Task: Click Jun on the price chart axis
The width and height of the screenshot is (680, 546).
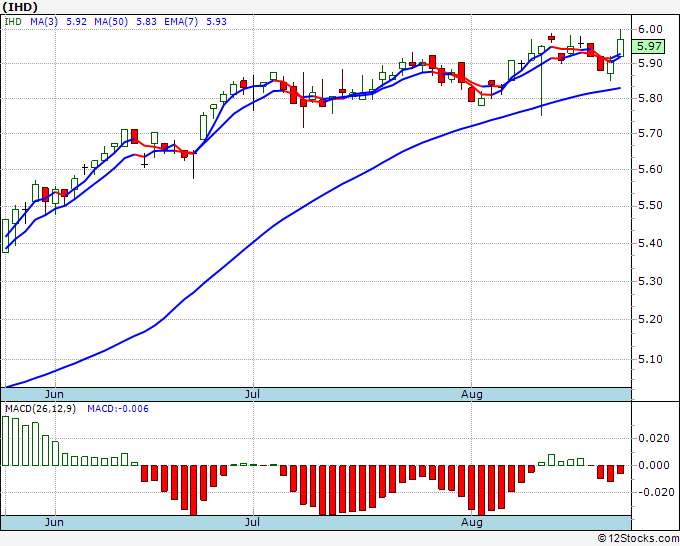Action: pos(54,394)
